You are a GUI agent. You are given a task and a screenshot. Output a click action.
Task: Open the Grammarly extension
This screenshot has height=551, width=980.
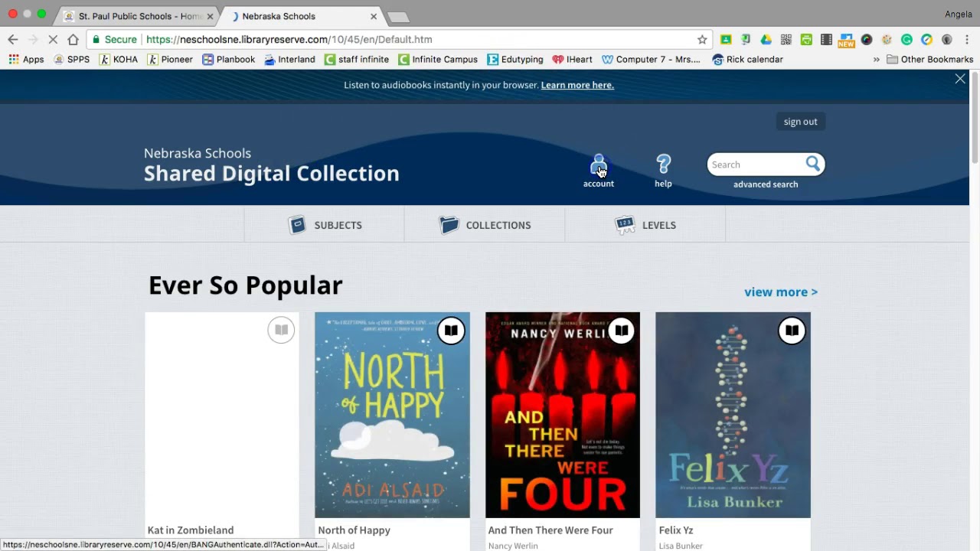click(x=906, y=39)
